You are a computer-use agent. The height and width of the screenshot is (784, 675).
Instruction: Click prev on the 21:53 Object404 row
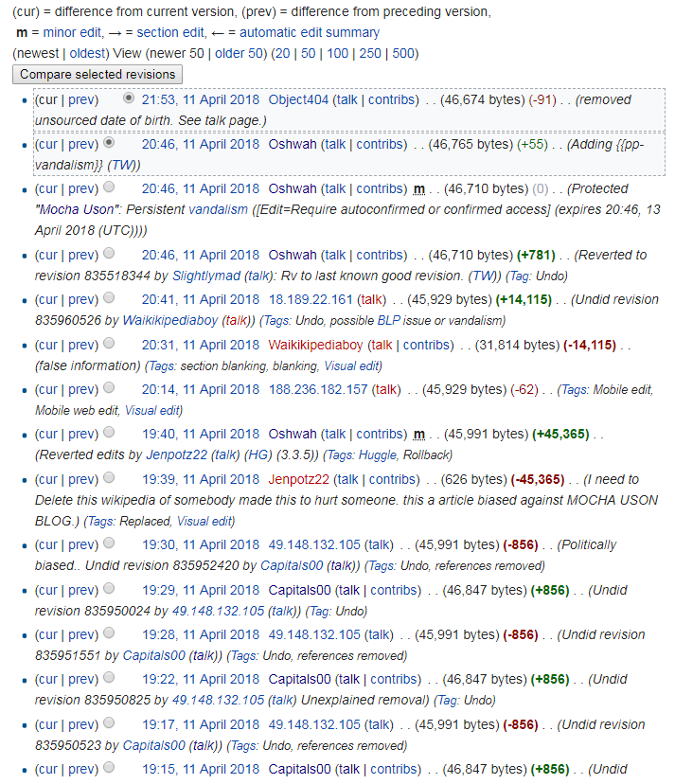tap(81, 100)
